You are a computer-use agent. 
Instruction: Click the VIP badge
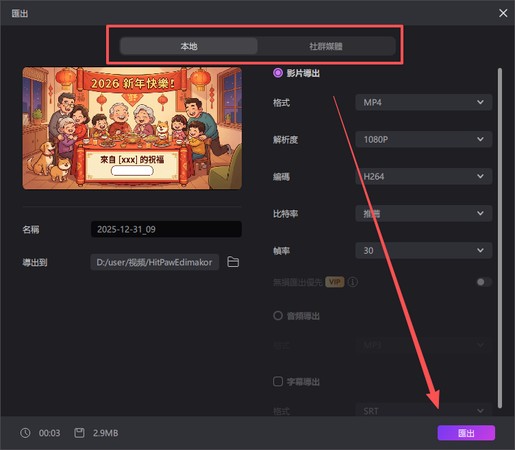click(x=335, y=282)
